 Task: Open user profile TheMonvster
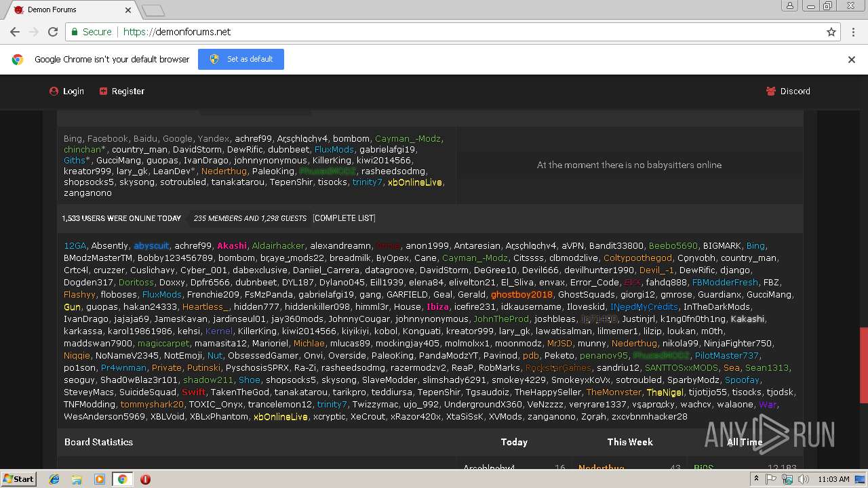pyautogui.click(x=614, y=392)
